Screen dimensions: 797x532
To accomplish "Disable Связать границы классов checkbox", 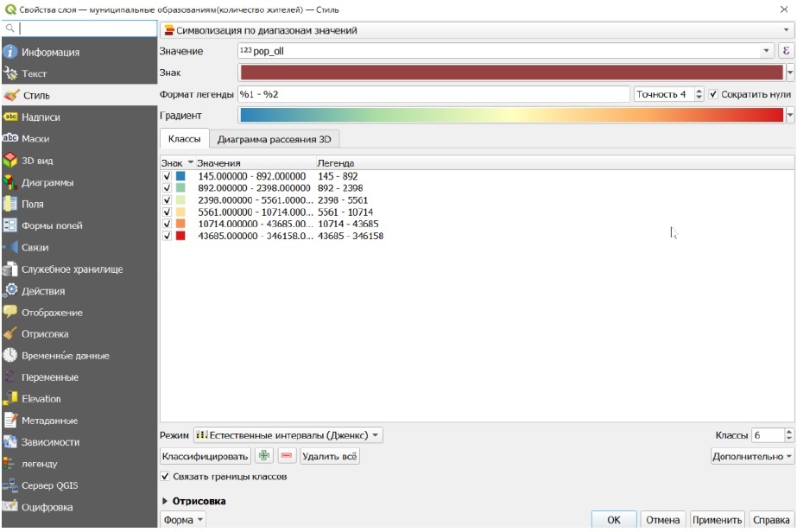I will [166, 477].
